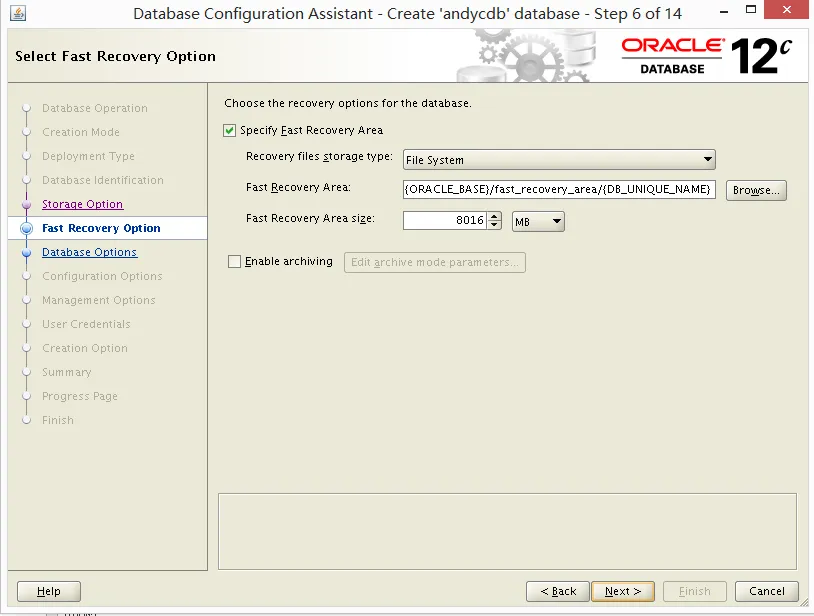Click Database Identification step label
814x616 pixels.
pyautogui.click(x=103, y=180)
